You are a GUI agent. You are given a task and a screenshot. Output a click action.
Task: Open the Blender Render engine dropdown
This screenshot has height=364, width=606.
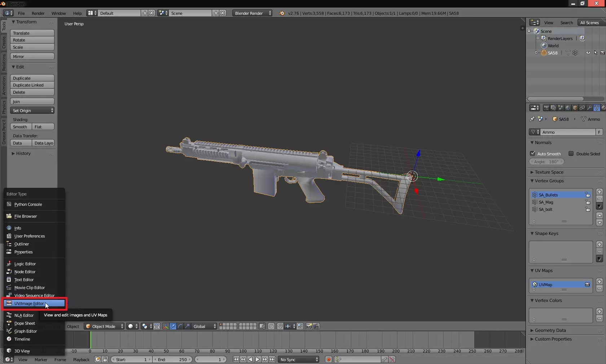(x=252, y=13)
